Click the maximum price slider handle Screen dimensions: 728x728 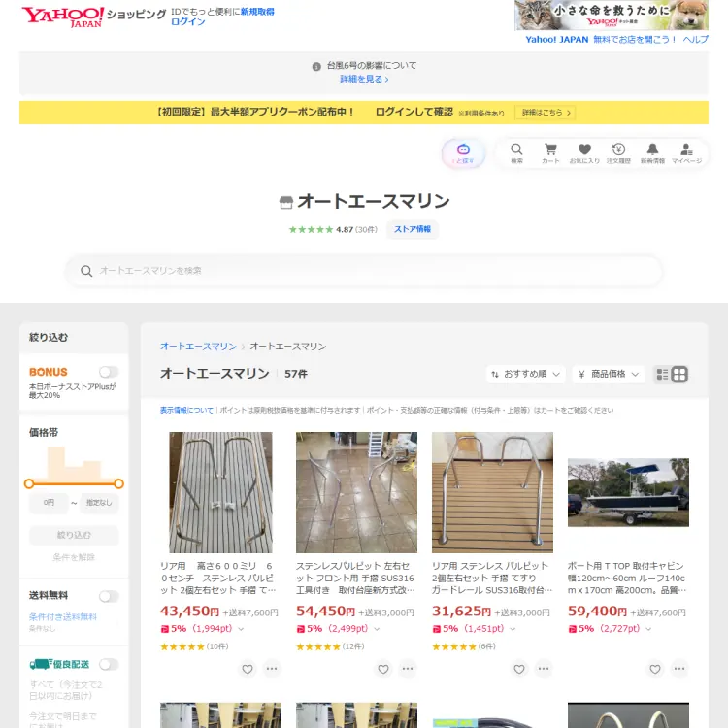click(118, 483)
